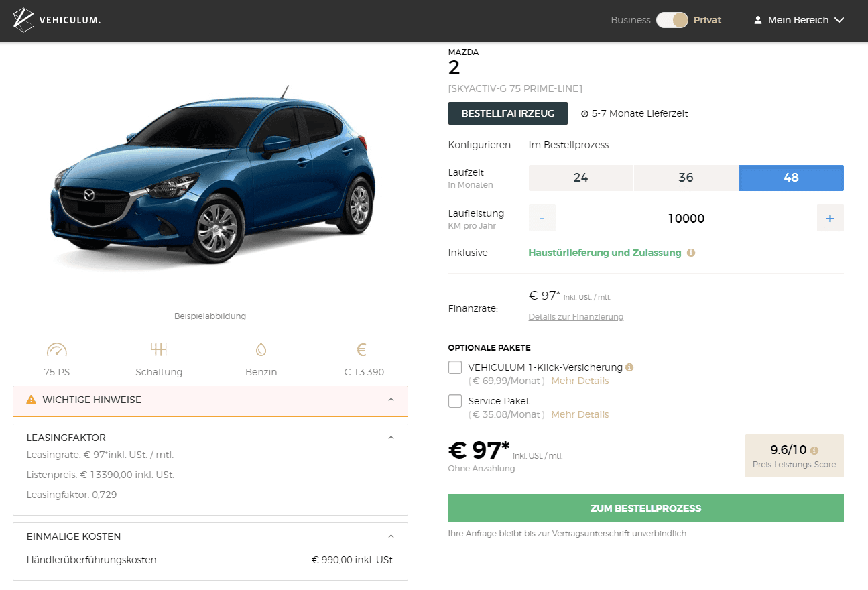
Task: Click the Schaltung label
Action: pyautogui.click(x=159, y=372)
